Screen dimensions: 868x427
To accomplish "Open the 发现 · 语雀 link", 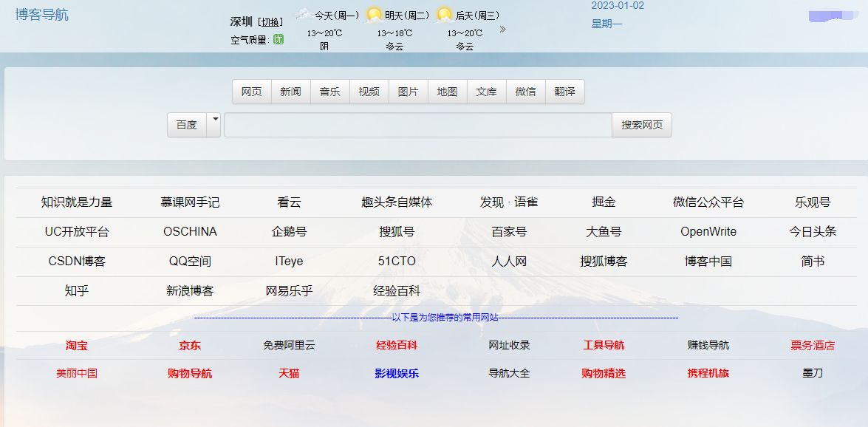I will 509,202.
